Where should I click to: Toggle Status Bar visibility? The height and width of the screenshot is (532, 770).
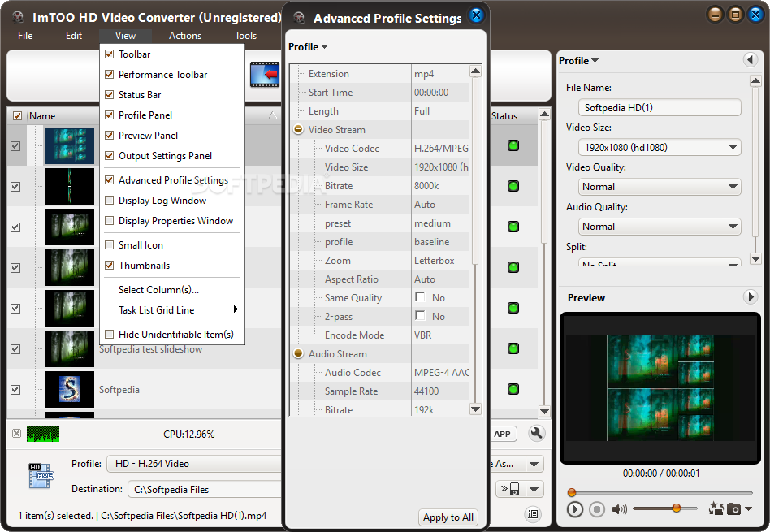pyautogui.click(x=172, y=95)
